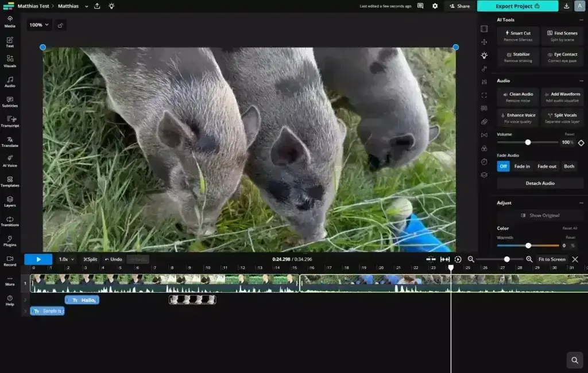Click Stabilize tool
588x373 pixels.
point(518,57)
